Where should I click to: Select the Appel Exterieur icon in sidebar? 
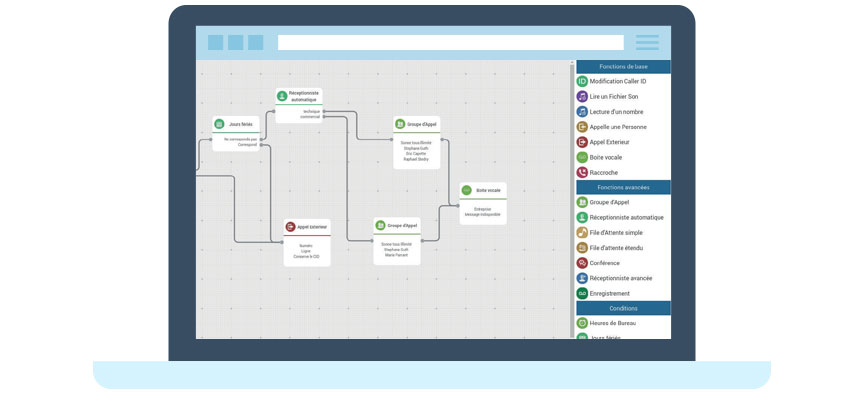pyautogui.click(x=582, y=142)
